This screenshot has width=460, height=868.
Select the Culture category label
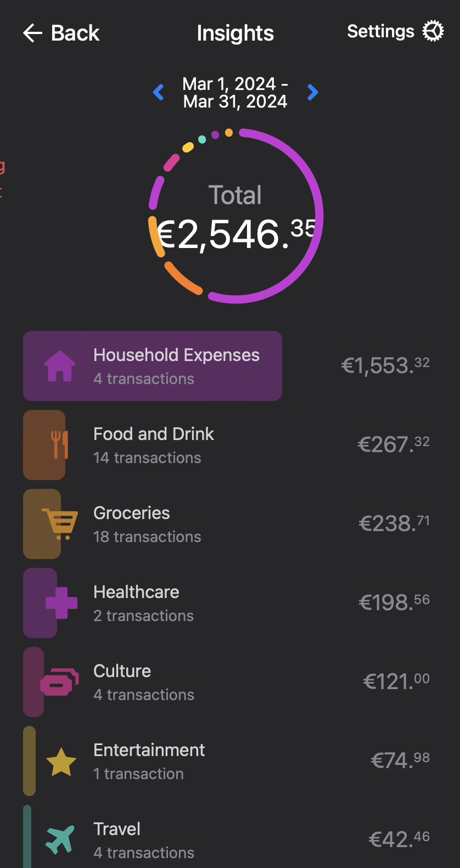point(122,671)
